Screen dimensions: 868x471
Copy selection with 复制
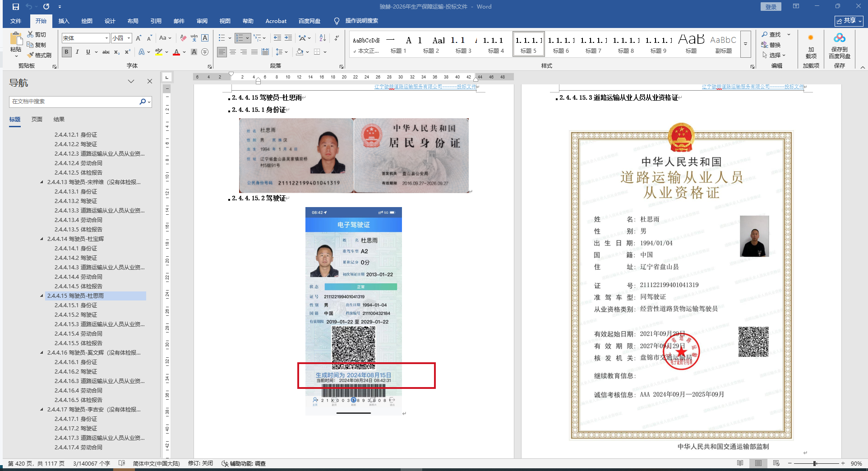click(x=37, y=45)
